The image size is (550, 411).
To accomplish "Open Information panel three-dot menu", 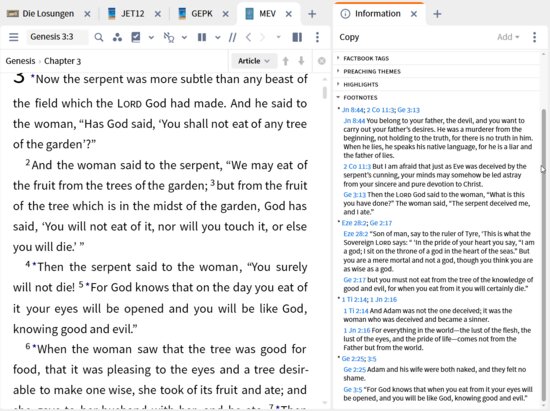I will point(535,37).
